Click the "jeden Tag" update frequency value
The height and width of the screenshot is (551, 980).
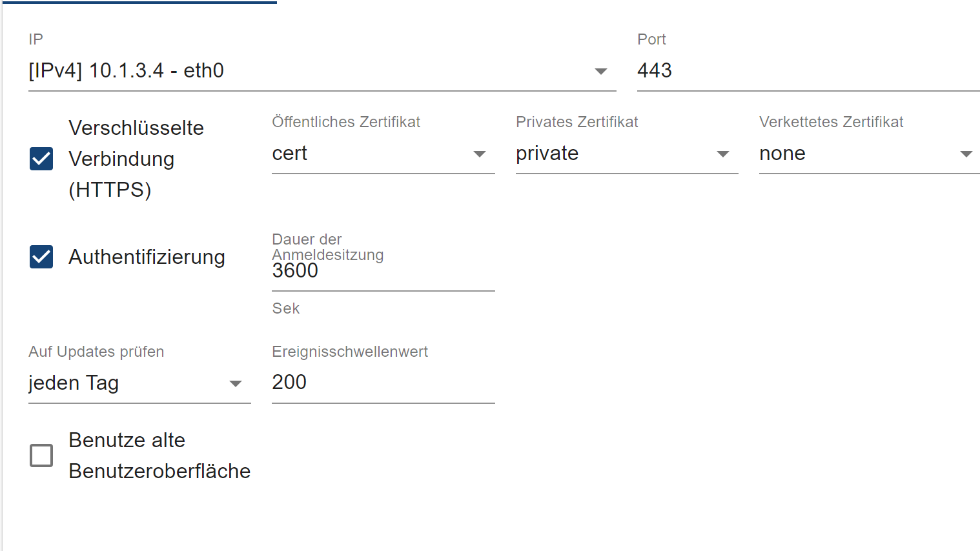click(x=74, y=383)
